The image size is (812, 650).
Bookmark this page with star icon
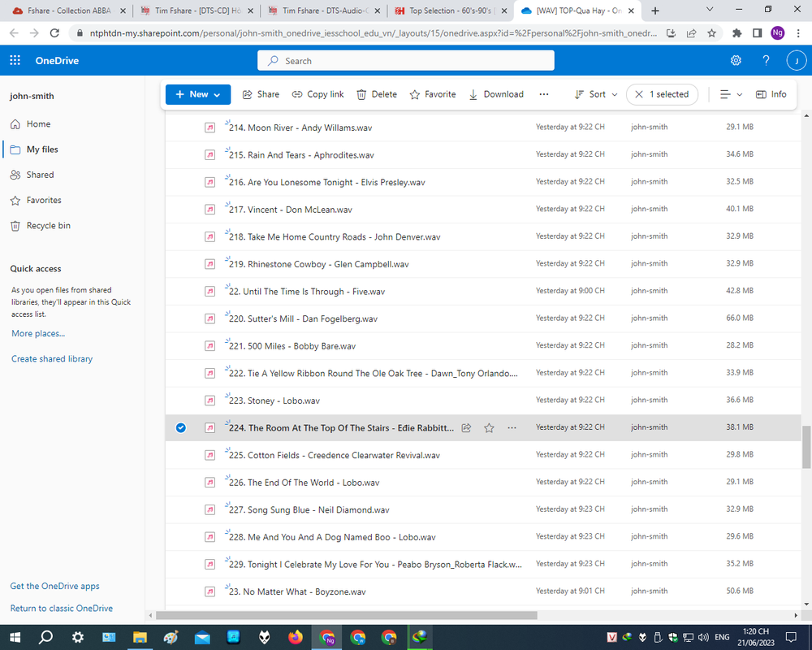coord(711,33)
